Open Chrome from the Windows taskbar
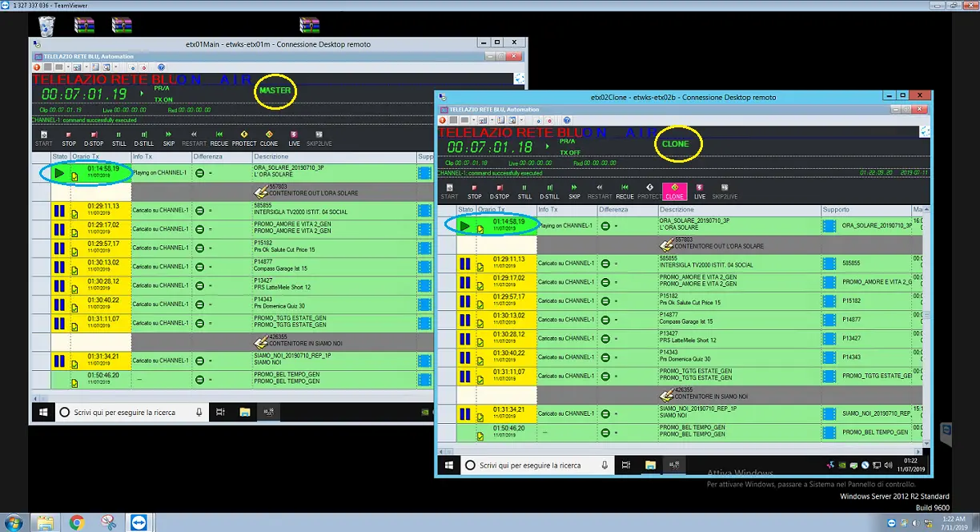Viewport: 980px width, 532px height. [x=77, y=522]
